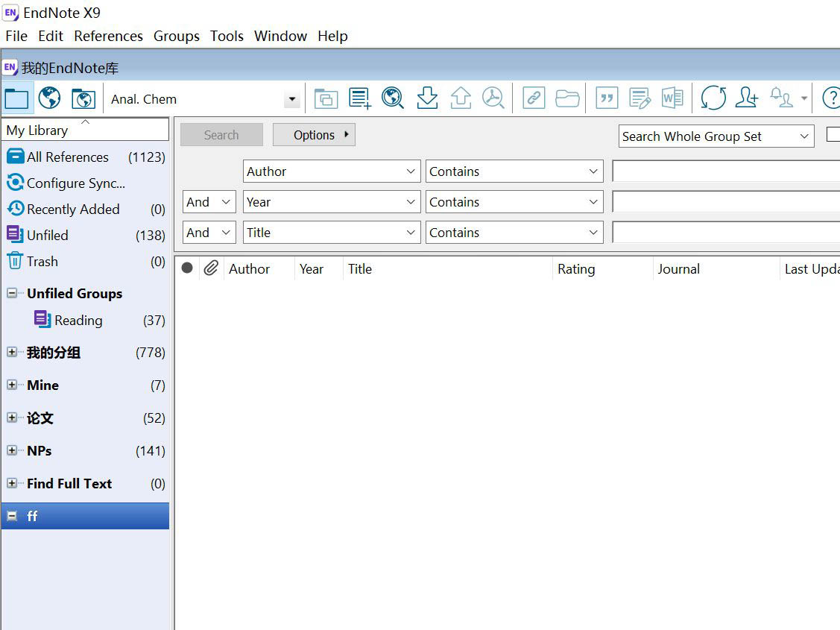This screenshot has height=630, width=840.
Task: Click the Share Library person-plus icon
Action: tap(746, 98)
